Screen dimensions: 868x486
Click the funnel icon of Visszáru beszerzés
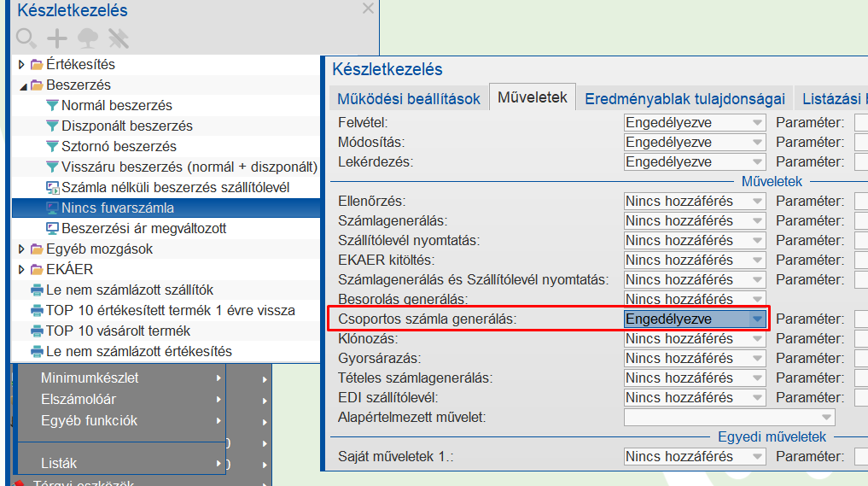click(x=52, y=167)
